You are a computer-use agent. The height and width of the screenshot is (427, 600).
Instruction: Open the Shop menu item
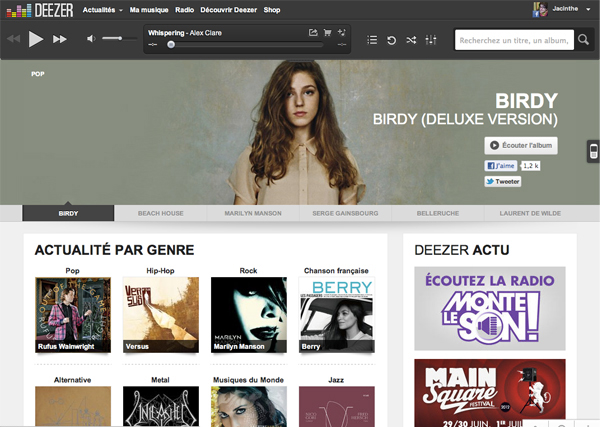[x=272, y=10]
